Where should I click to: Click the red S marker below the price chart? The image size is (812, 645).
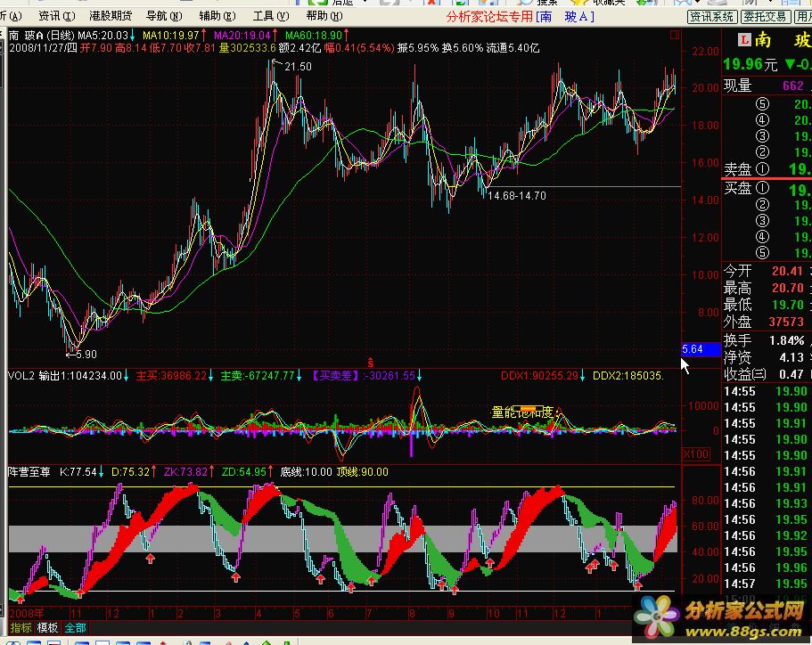point(370,363)
